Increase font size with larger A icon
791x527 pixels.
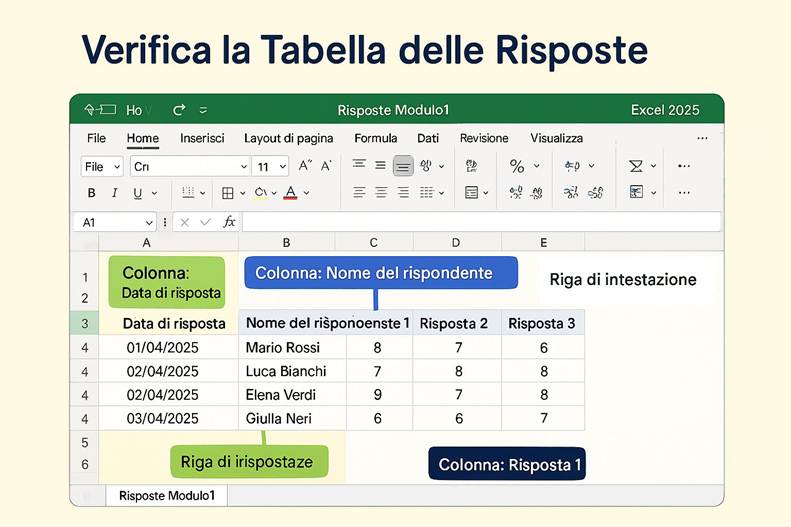(x=305, y=166)
